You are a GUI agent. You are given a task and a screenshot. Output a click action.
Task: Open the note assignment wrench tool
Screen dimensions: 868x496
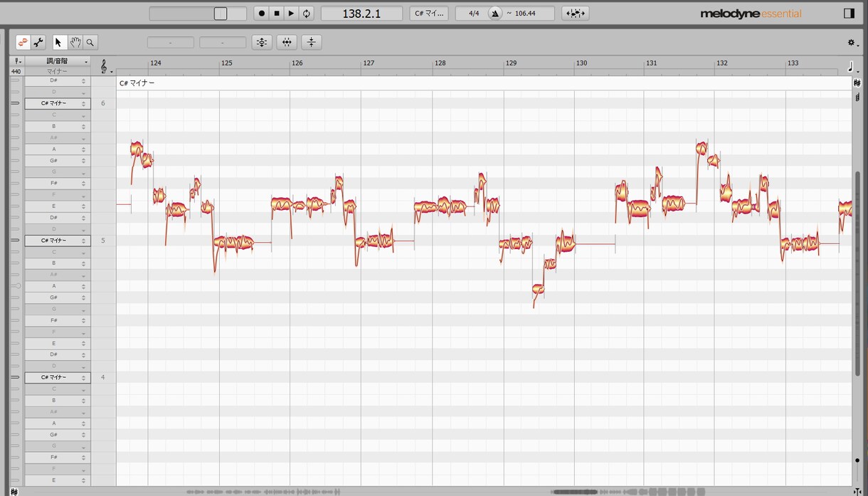pyautogui.click(x=38, y=43)
